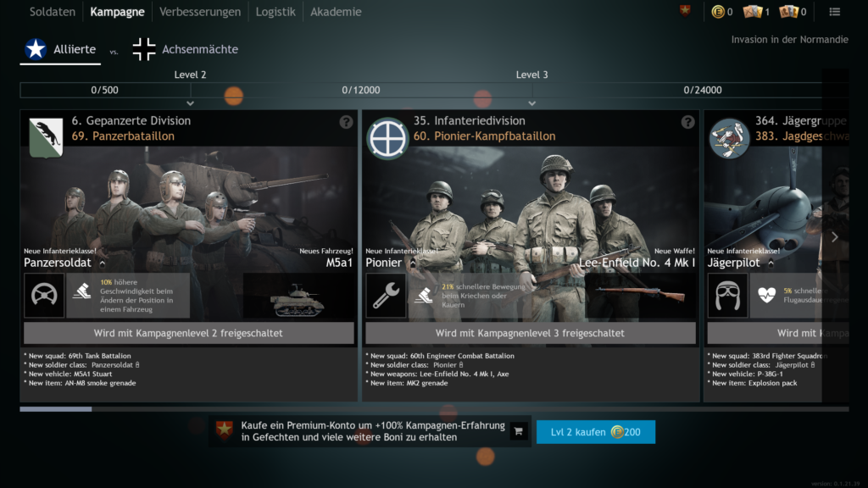The height and width of the screenshot is (488, 868).
Task: Click the cut-off 'Wird mit Kampa' unlock button
Action: pyautogui.click(x=778, y=333)
